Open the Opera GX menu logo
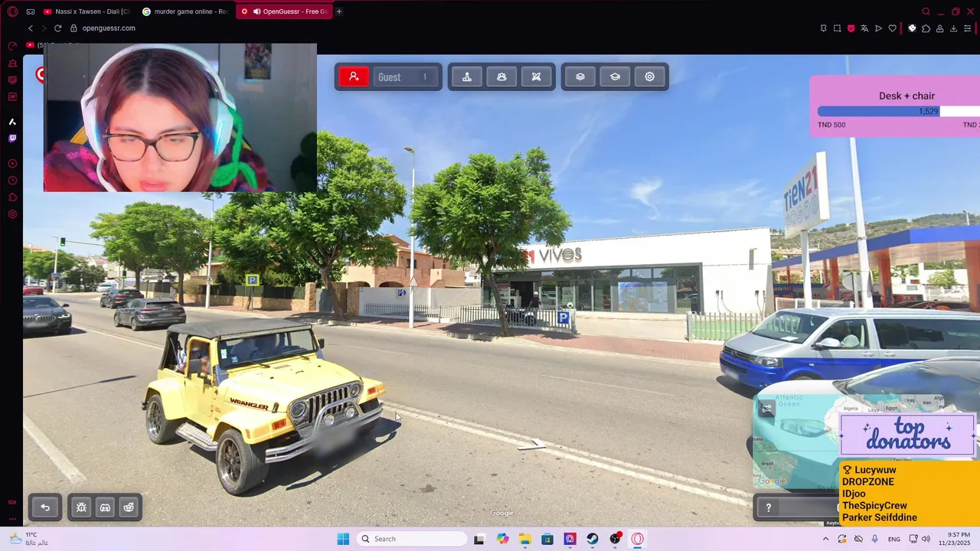Image resolution: width=980 pixels, height=551 pixels. tap(12, 11)
